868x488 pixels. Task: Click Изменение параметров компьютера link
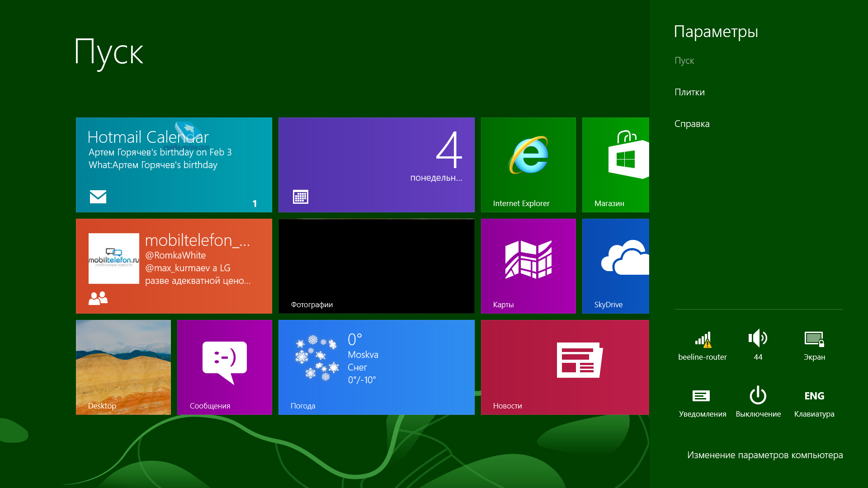[765, 455]
